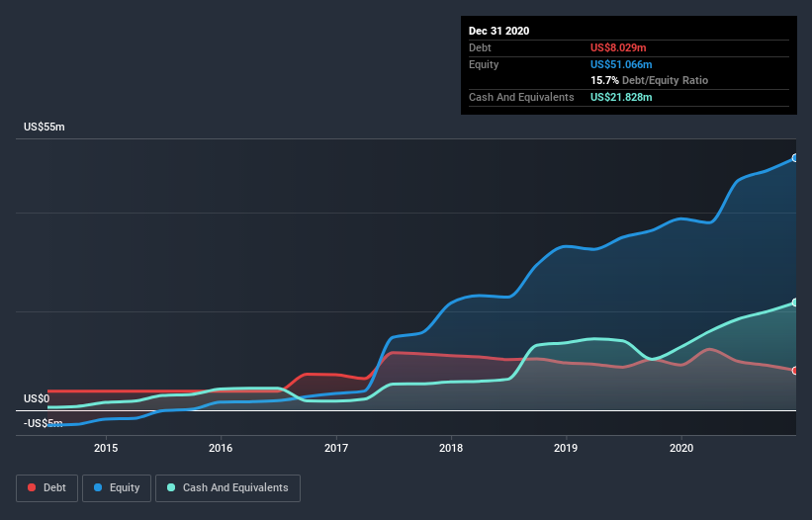The height and width of the screenshot is (520, 812).
Task: Click the red Debt endpoint marker
Action: tap(795, 371)
